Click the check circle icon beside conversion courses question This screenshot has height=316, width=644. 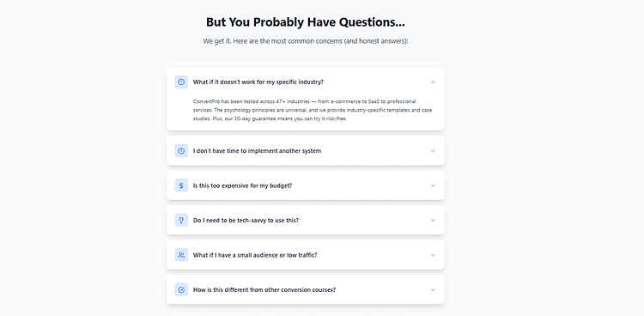coord(181,289)
